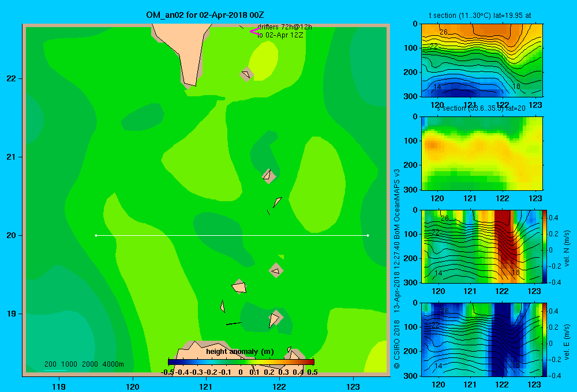Click depth label 300 of the salinity section

(x=410, y=190)
